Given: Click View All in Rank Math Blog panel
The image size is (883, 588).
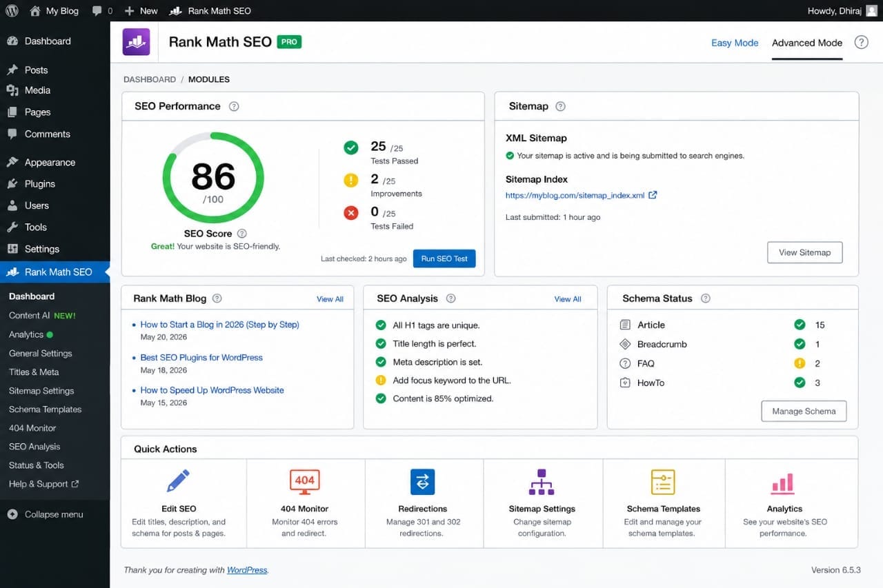Looking at the screenshot, I should (330, 299).
